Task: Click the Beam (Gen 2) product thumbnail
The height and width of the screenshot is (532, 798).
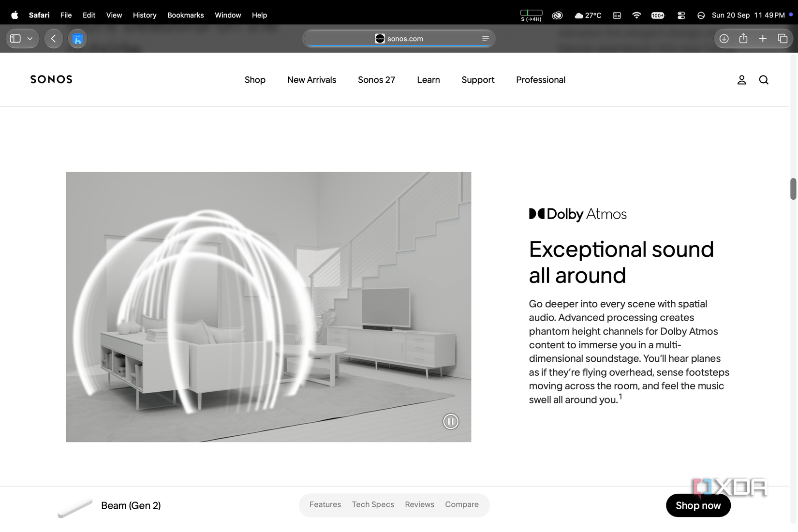Action: click(x=75, y=507)
